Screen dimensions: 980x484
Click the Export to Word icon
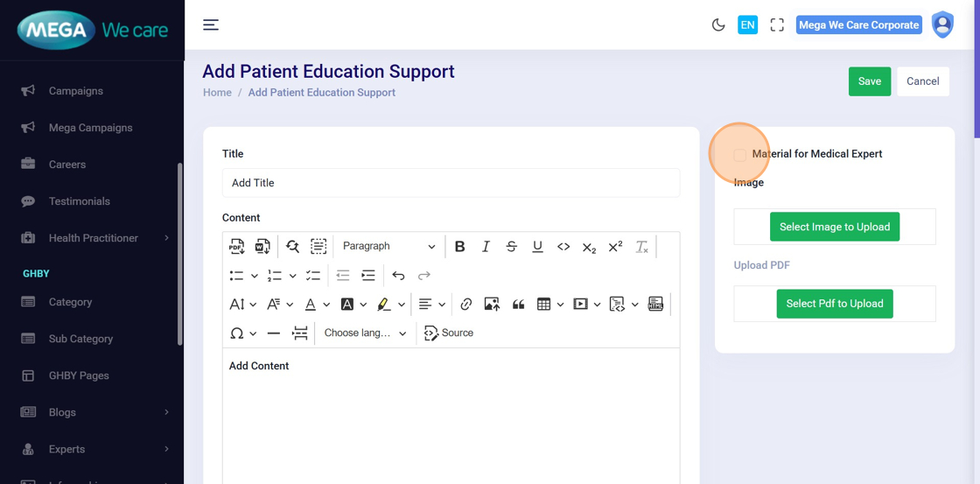pyautogui.click(x=262, y=247)
